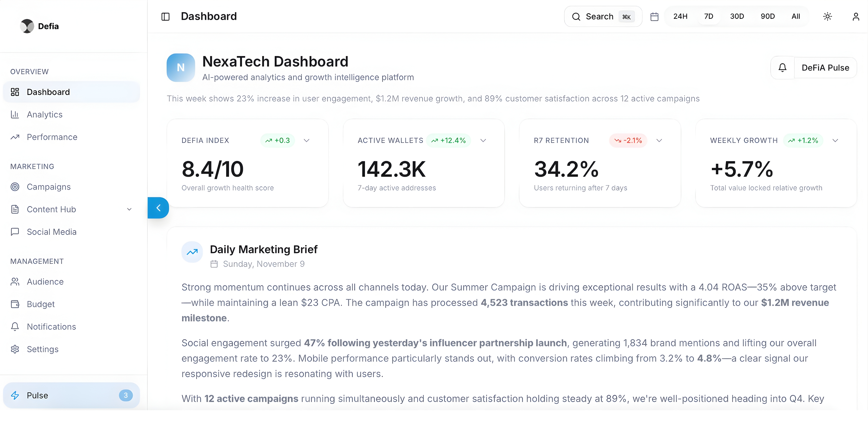Click the calendar date picker icon
Image resolution: width=868 pixels, height=422 pixels.
[x=654, y=16]
